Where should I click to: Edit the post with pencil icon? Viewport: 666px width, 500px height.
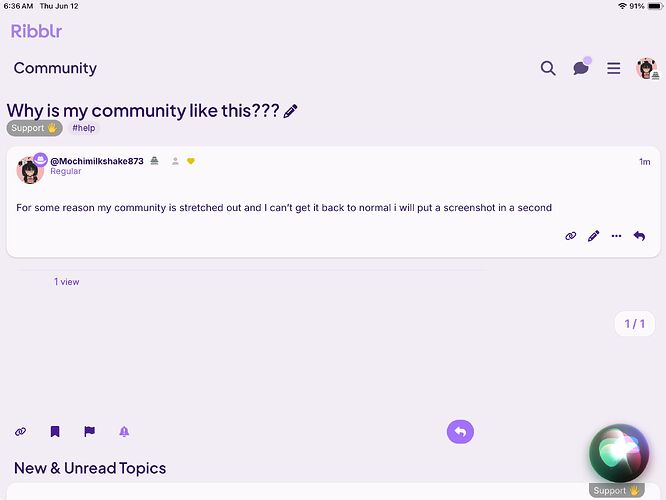click(594, 236)
